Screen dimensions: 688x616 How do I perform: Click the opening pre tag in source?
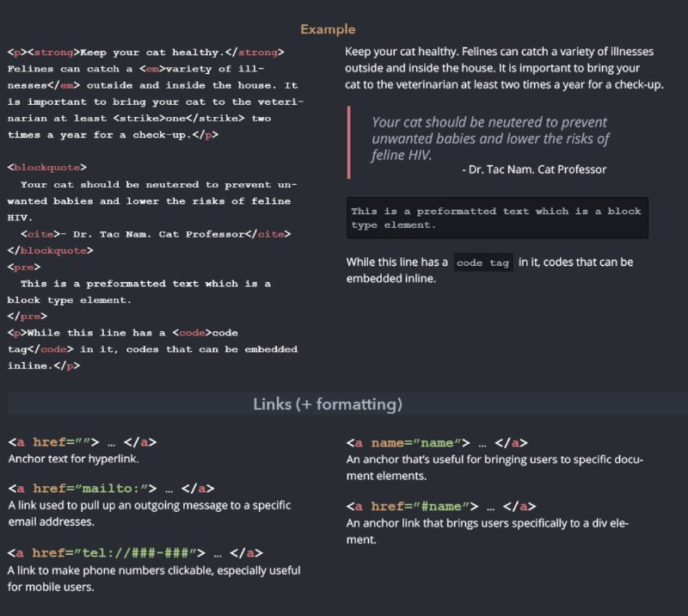click(24, 267)
